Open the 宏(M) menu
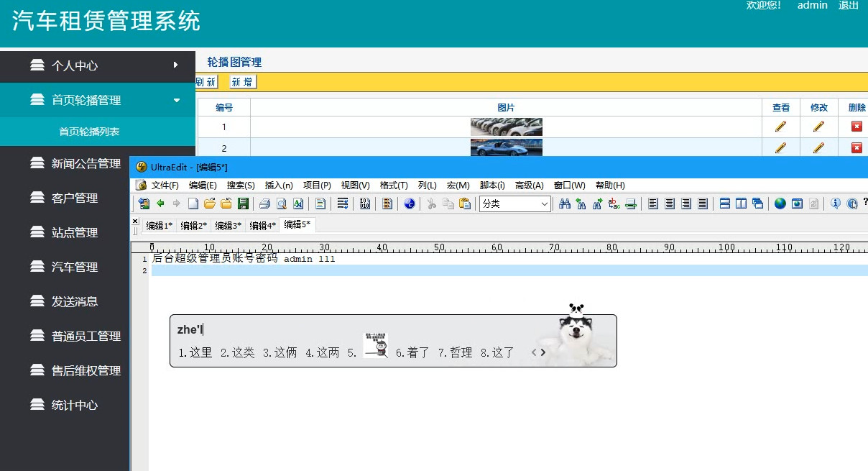Image resolution: width=868 pixels, height=471 pixels. (458, 186)
